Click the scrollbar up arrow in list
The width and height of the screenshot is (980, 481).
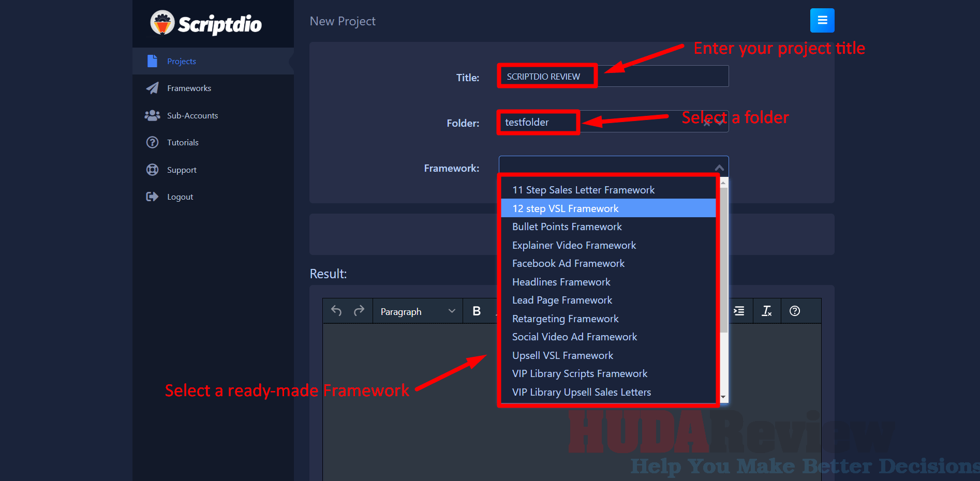pyautogui.click(x=724, y=183)
